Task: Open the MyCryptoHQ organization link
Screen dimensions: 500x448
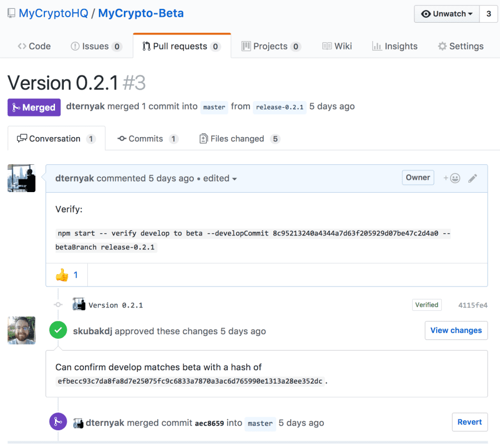Action: 53,13
